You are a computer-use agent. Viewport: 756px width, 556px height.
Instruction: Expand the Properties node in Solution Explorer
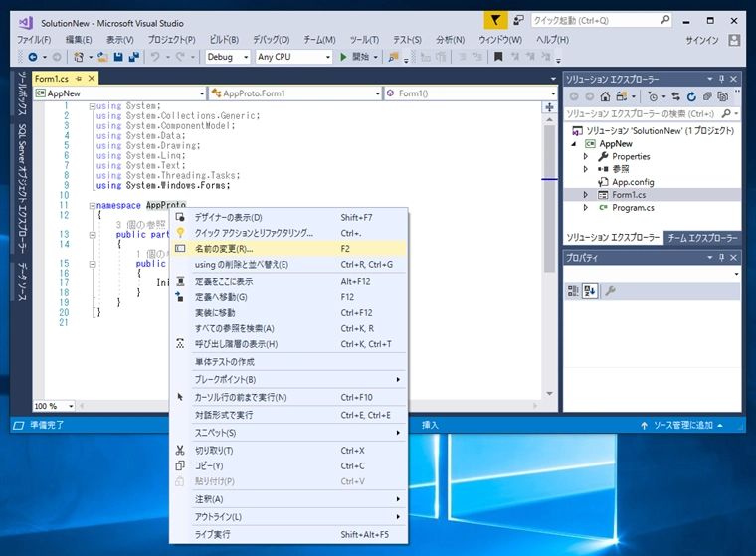585,156
